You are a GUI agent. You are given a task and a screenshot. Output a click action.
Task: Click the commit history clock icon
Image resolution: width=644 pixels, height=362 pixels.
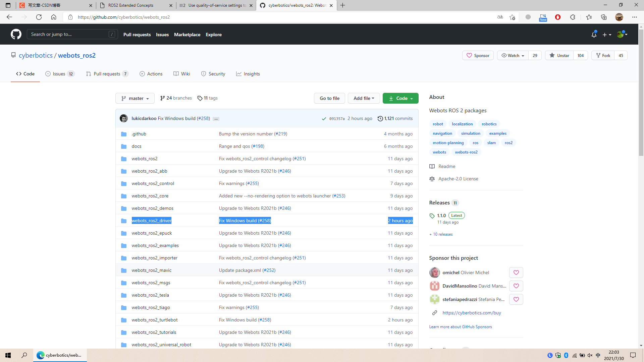(380, 119)
